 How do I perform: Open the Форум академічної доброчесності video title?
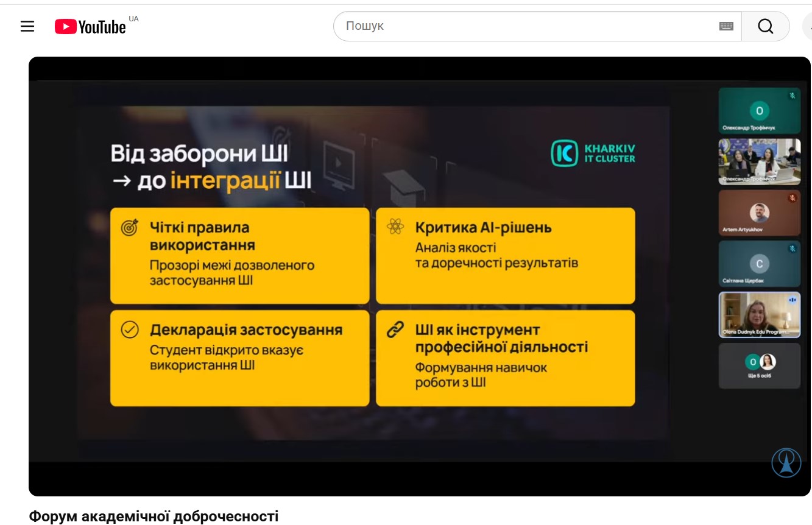pos(154,516)
